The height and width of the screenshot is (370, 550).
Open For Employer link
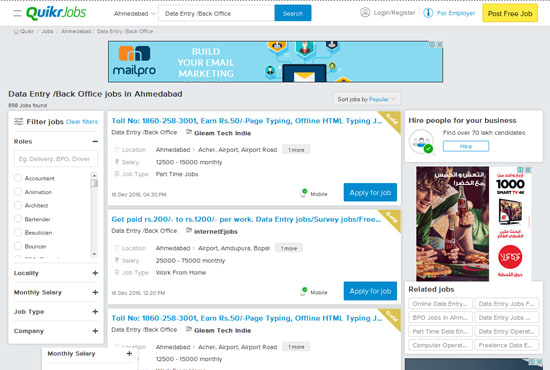click(456, 13)
